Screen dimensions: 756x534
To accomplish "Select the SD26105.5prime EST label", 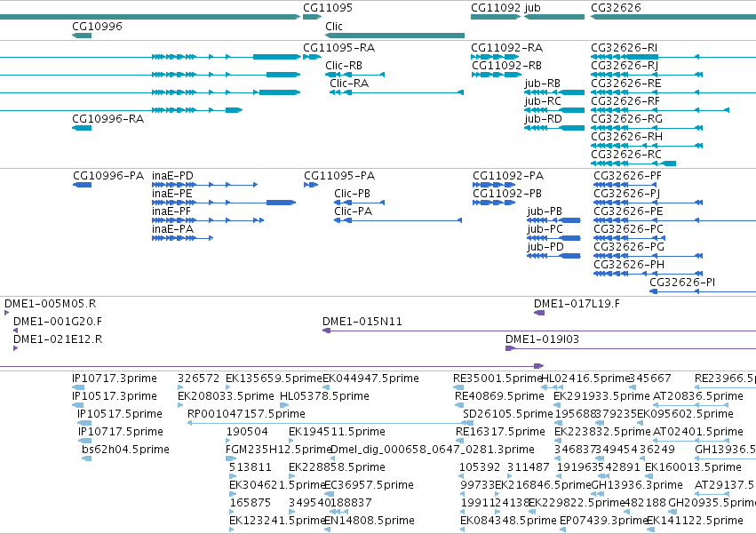I will tap(507, 415).
